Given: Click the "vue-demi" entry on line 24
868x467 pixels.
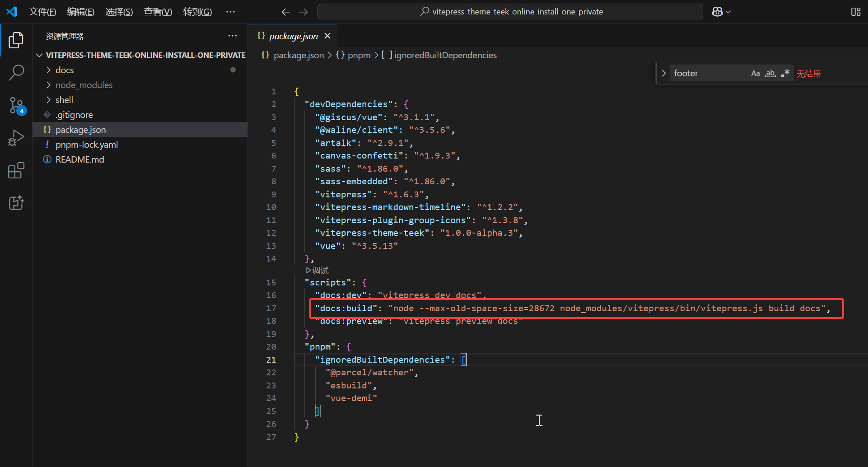Looking at the screenshot, I should (x=351, y=398).
